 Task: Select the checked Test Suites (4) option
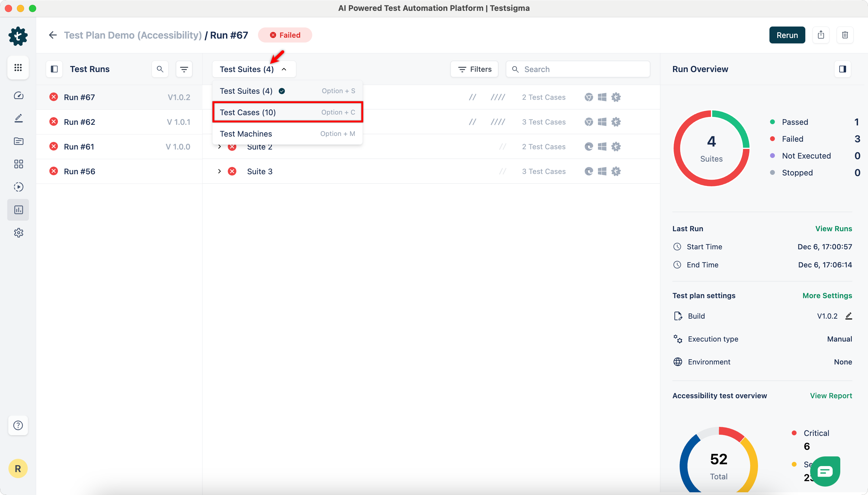[x=247, y=91]
